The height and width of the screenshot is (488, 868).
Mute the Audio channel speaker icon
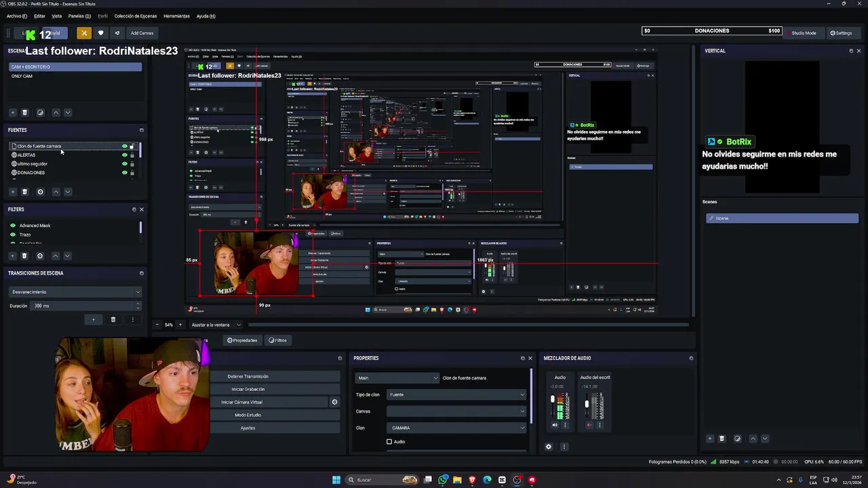555,425
